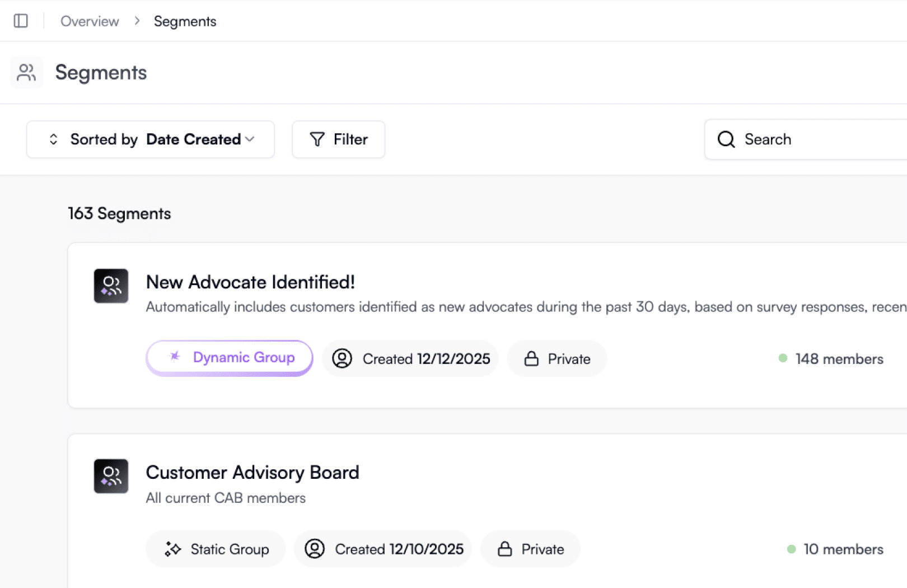Viewport: 907px width, 588px height.
Task: Click the magnifying glass search icon
Action: (x=726, y=139)
